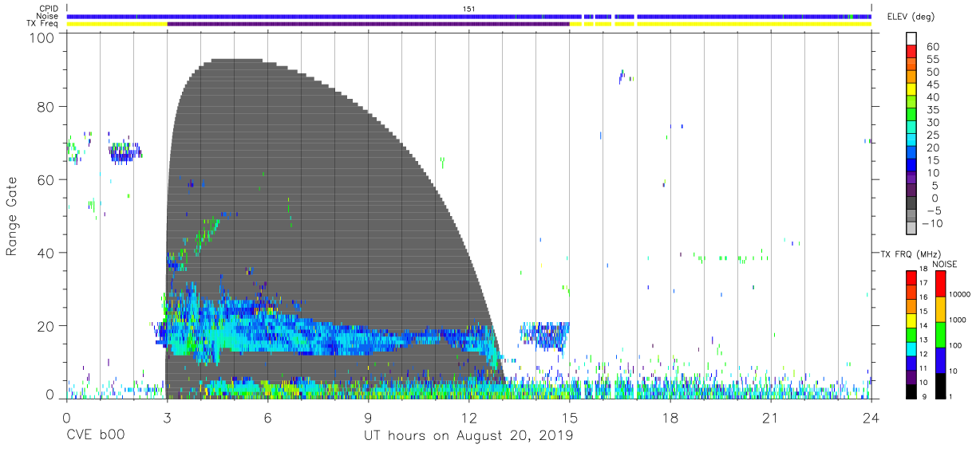Click the 'ELEV (deg)' colorbar title
The width and height of the screenshot is (980, 452).
tap(911, 17)
